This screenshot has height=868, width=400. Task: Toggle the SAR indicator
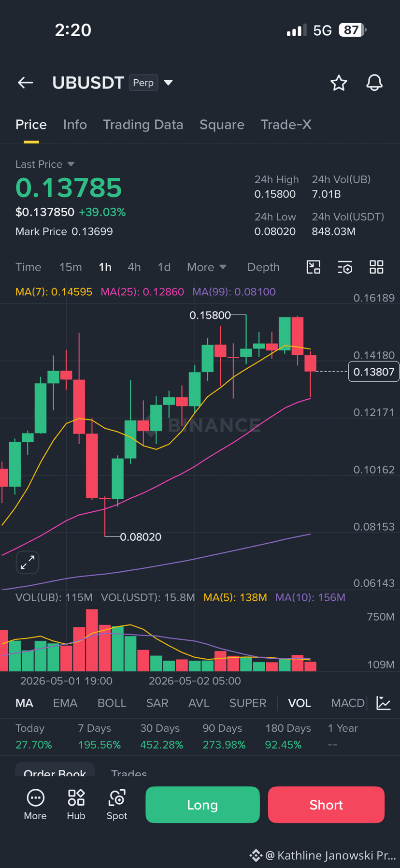point(157,703)
